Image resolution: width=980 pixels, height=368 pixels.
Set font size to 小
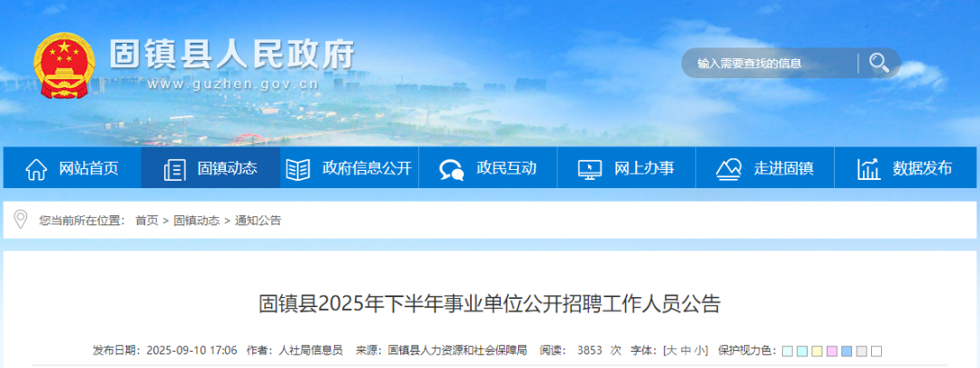(x=698, y=351)
